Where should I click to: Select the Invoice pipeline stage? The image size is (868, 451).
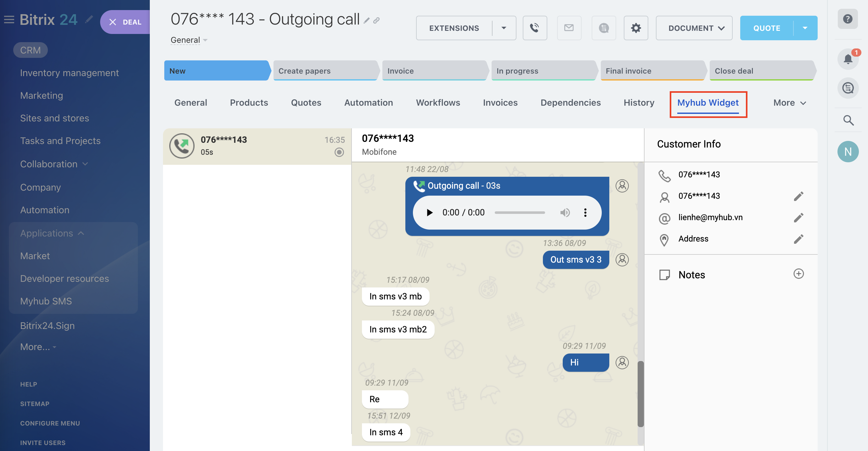(x=434, y=71)
